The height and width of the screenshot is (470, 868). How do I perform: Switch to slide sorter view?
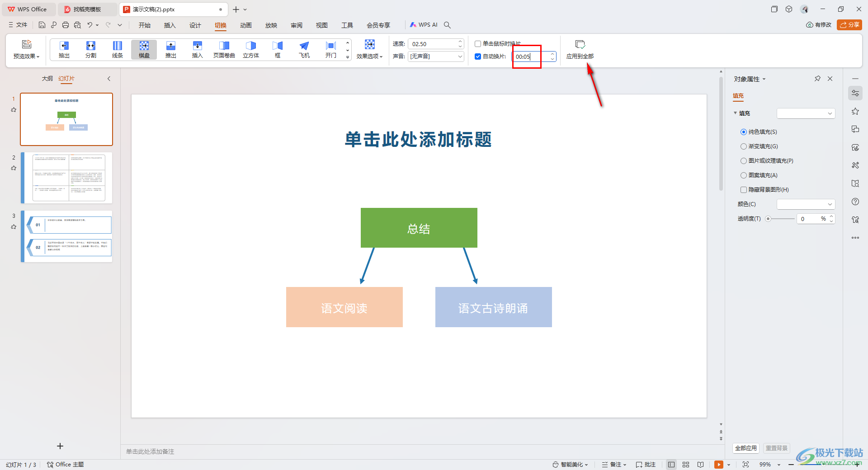686,465
